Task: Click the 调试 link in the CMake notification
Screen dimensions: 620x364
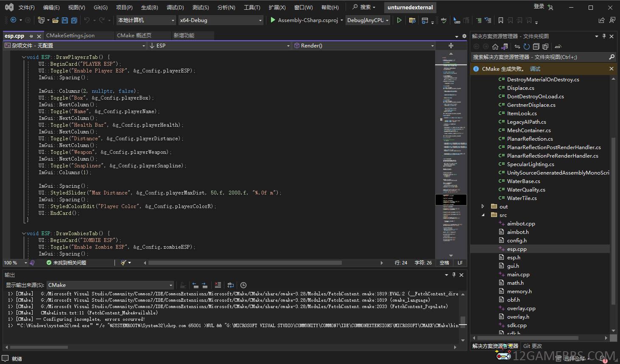Action: tap(535, 69)
